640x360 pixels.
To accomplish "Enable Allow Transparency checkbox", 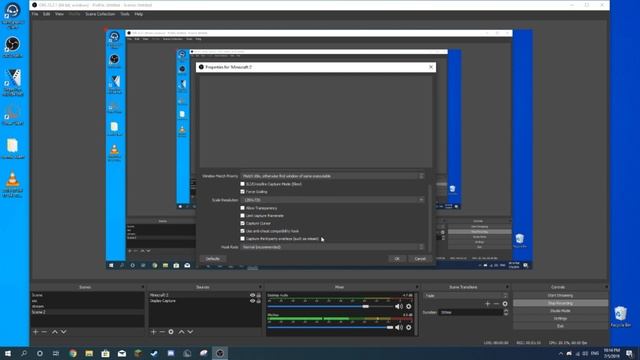I will click(242, 208).
